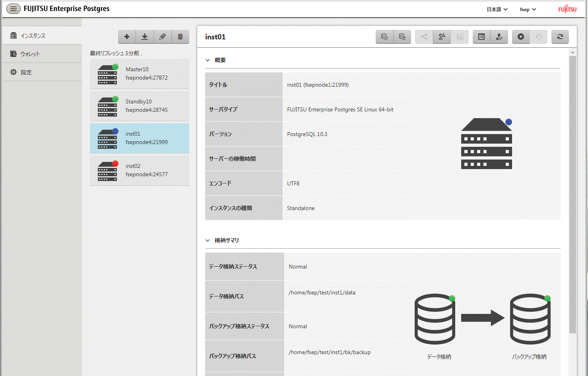
Task: Click the Standby10 server icon
Action: [x=108, y=106]
